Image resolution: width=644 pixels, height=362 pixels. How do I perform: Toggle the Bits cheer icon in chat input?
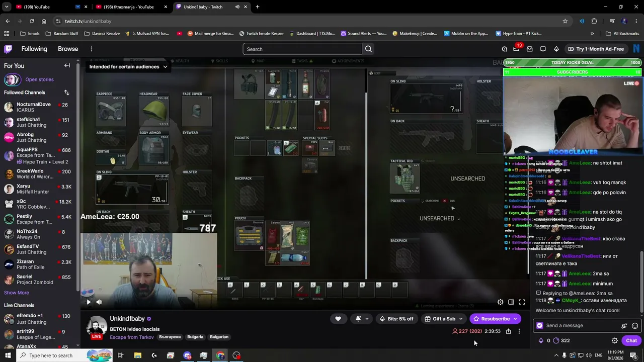[x=624, y=326]
